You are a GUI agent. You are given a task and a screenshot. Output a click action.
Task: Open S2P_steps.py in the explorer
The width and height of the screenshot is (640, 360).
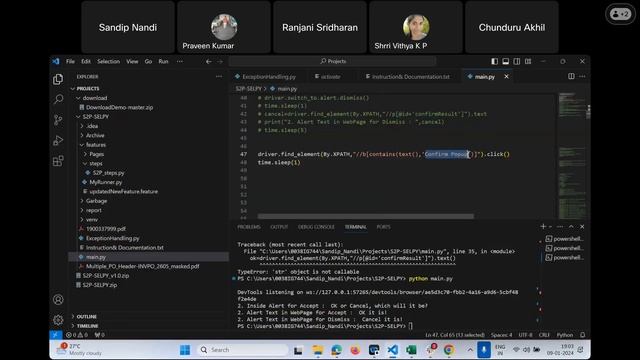click(x=108, y=173)
